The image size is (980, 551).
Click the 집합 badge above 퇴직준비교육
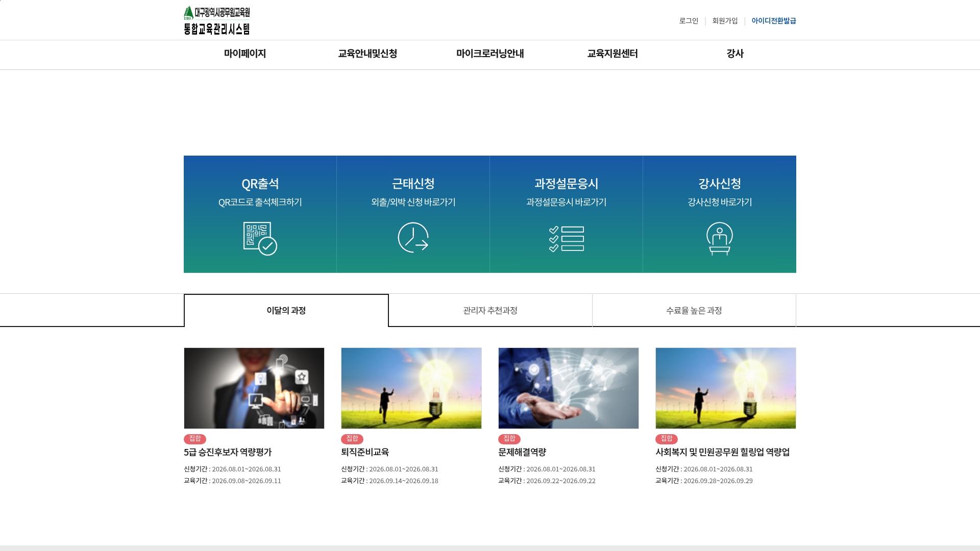click(352, 439)
